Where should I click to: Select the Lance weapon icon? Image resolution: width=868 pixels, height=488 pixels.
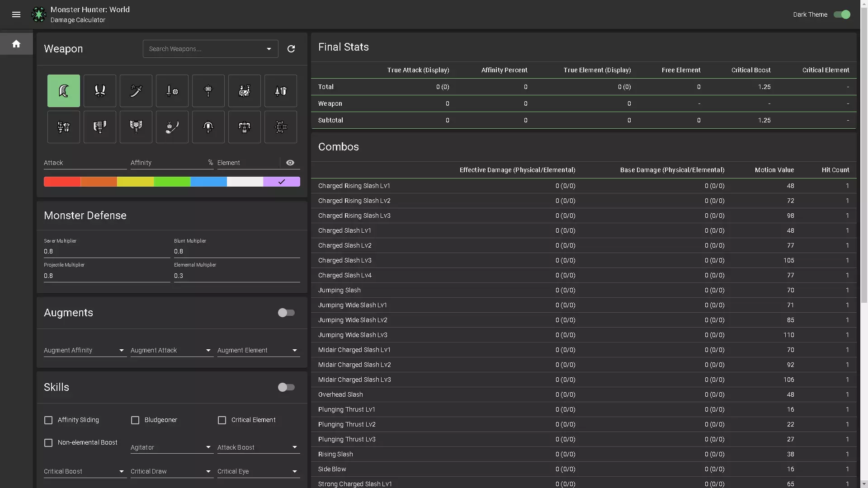tap(280, 91)
